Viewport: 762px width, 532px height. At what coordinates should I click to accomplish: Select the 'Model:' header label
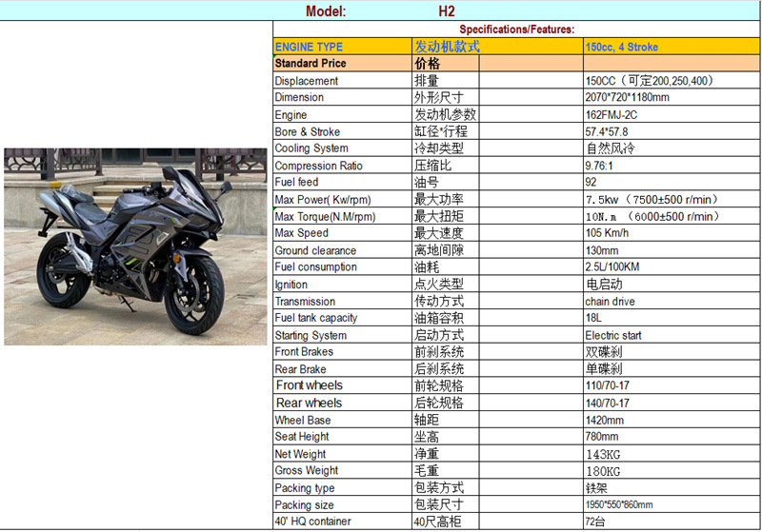(326, 11)
